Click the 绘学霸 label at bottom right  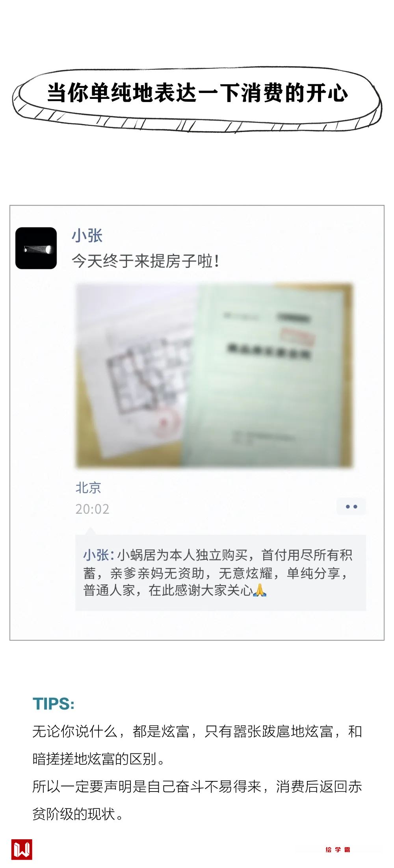(x=338, y=849)
